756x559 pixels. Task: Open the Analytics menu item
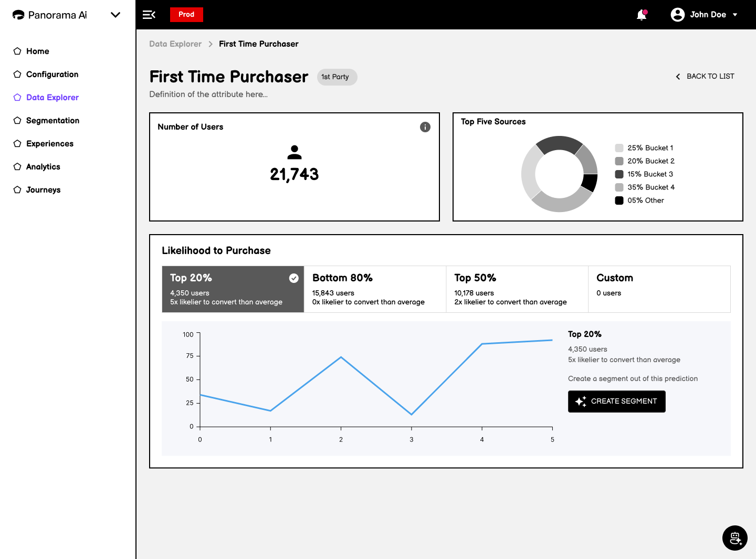point(43,167)
